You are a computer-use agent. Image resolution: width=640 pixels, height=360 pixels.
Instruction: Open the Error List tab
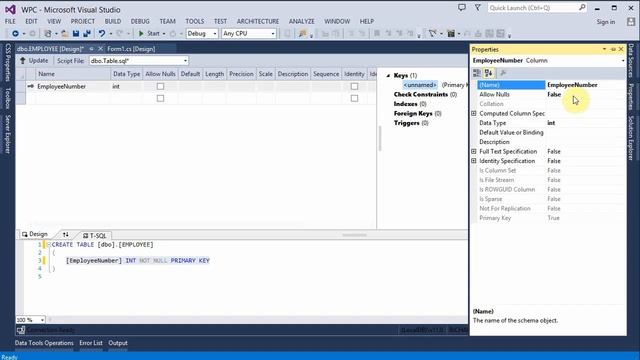[91, 343]
